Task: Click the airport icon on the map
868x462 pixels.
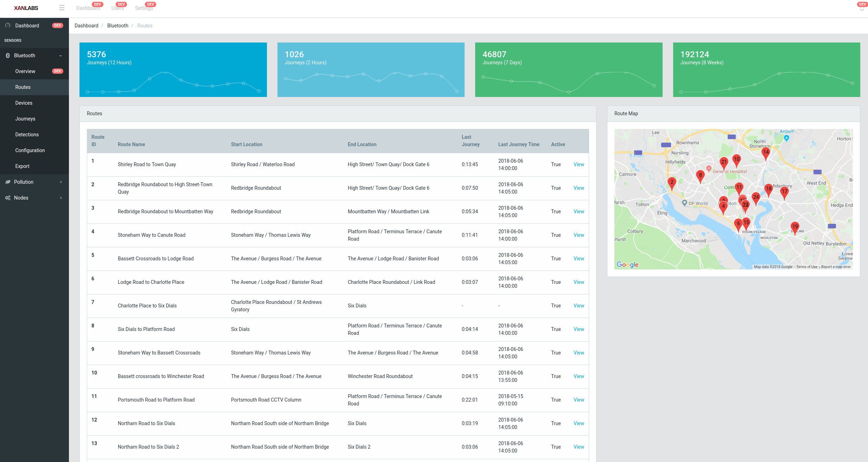Action: (x=787, y=138)
